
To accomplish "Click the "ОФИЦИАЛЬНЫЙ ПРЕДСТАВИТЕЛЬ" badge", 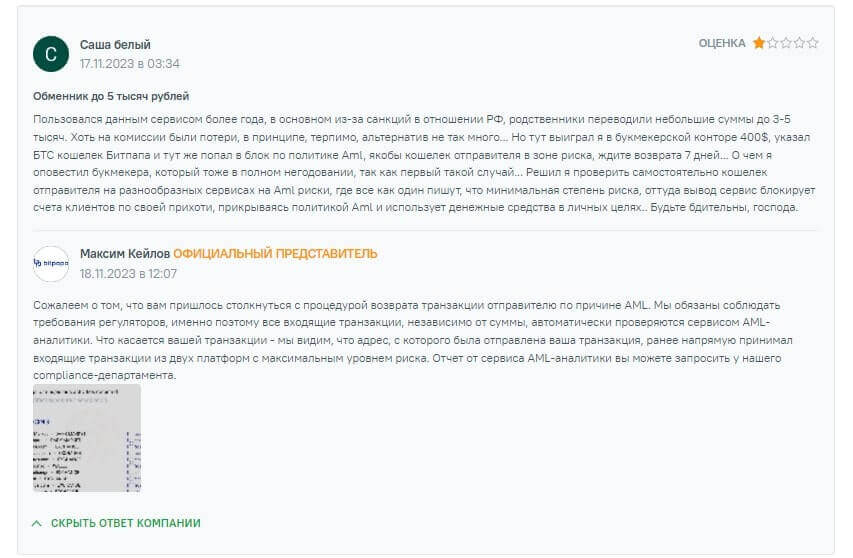I will tap(275, 254).
